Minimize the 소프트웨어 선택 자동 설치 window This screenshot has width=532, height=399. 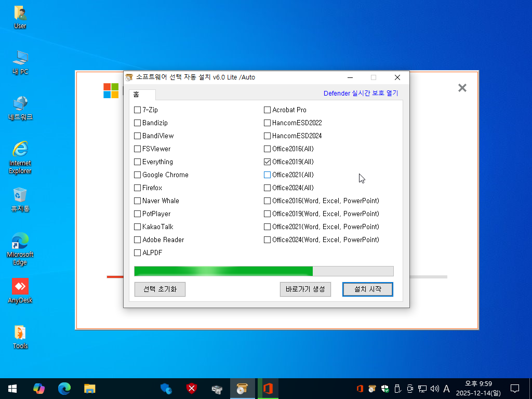pos(350,77)
